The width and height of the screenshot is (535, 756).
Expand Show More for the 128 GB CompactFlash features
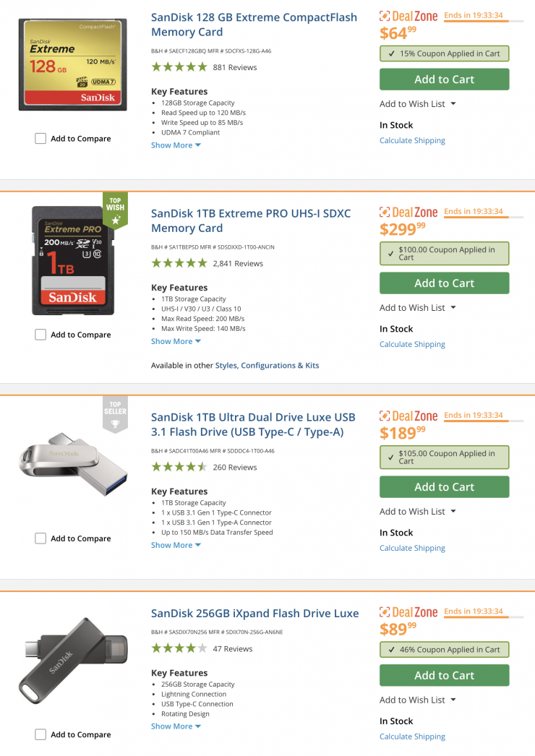point(176,145)
